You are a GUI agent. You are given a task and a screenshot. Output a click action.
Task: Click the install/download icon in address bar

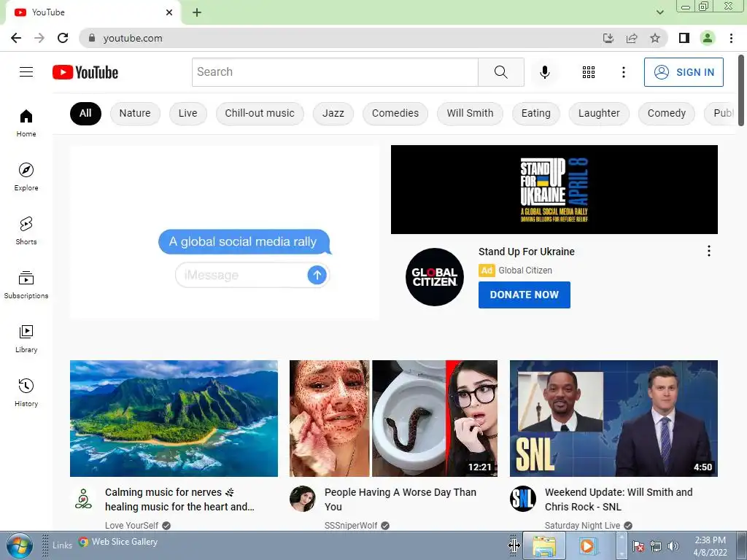(x=608, y=38)
